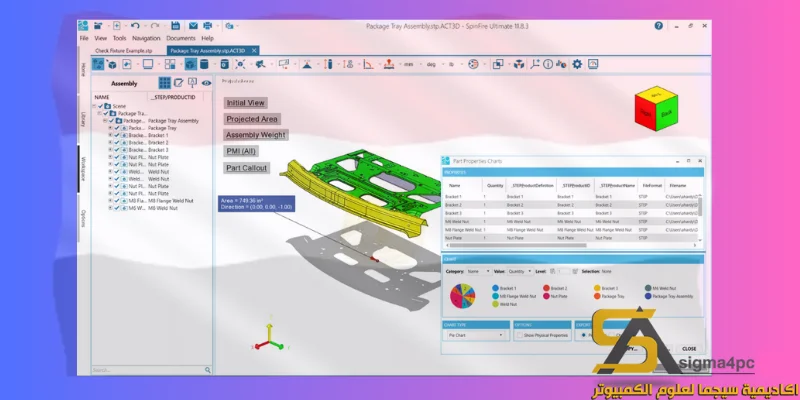
Task: Click the angle measurement icon
Action: 368,64
